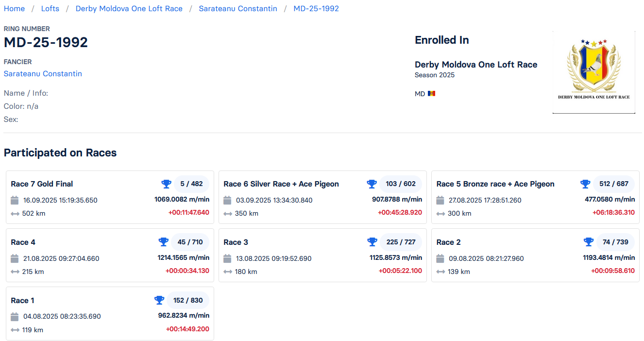Click the calendar icon on Race 7 Gold Final
The width and height of the screenshot is (644, 341).
pos(15,200)
